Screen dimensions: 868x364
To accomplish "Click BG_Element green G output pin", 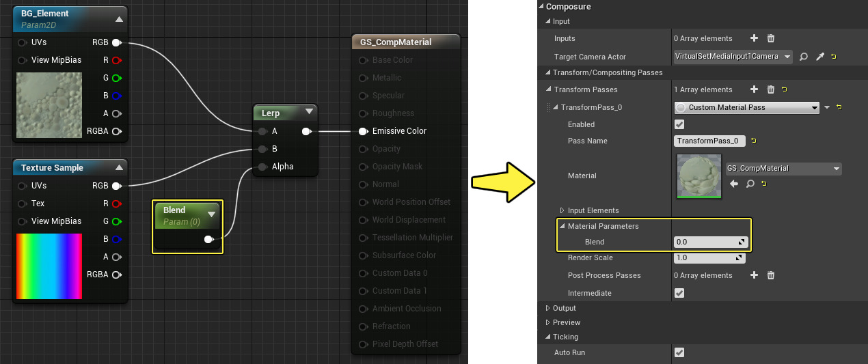I will pos(116,78).
